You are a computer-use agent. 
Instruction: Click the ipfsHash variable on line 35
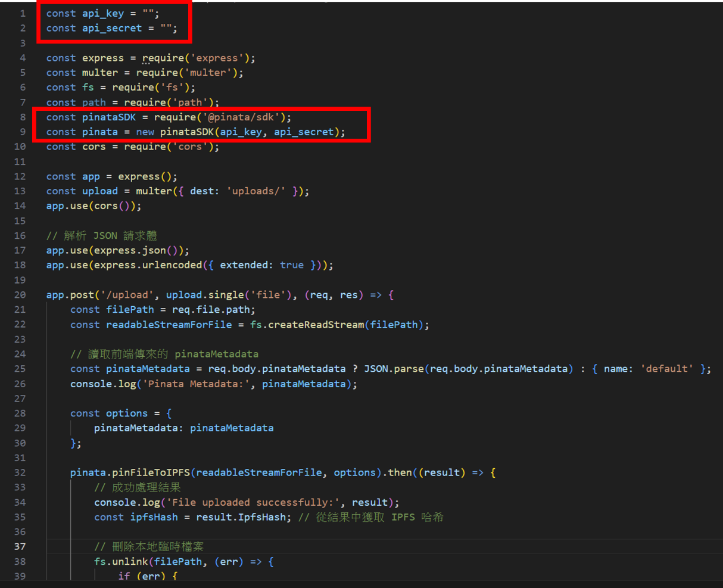[154, 517]
